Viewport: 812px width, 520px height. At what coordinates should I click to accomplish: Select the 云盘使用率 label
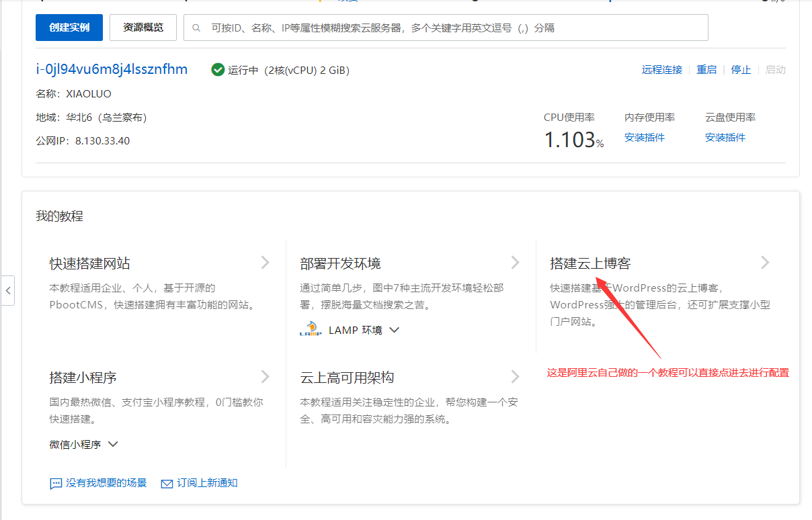click(x=731, y=118)
